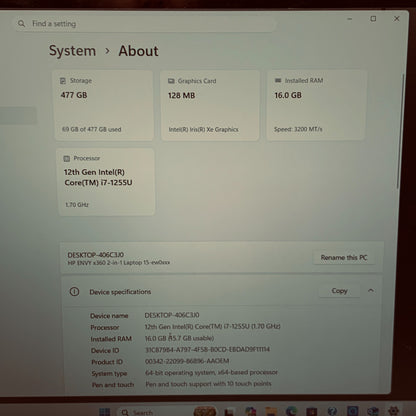Viewport: 416px width, 416px height.
Task: Select the HP ENVY x360 2-in-1 Laptop model text
Action: click(119, 263)
